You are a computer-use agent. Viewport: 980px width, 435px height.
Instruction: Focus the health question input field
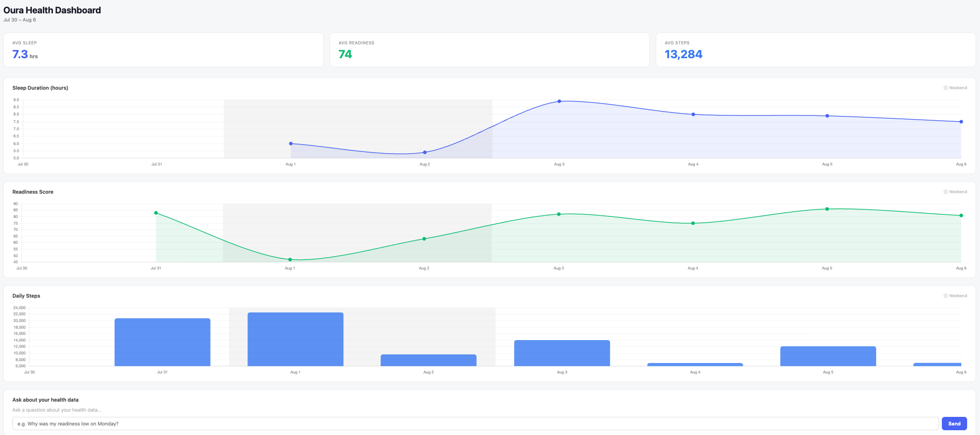(475, 424)
